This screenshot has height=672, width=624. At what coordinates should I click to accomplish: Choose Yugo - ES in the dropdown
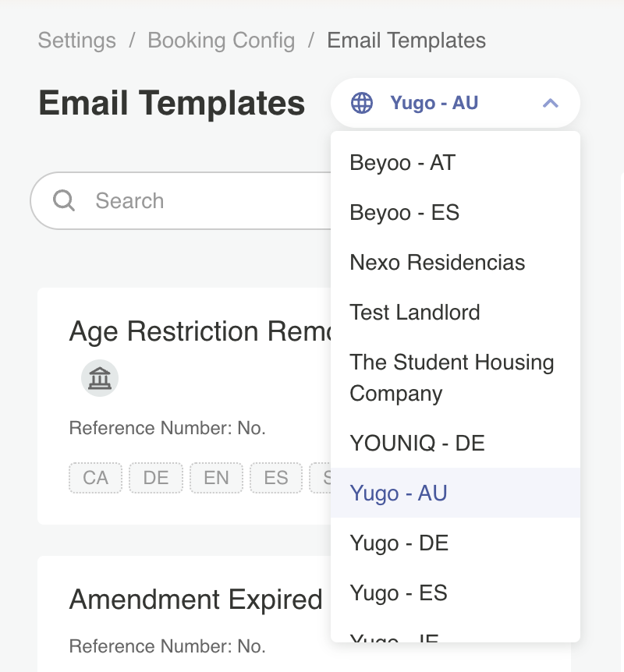455,592
